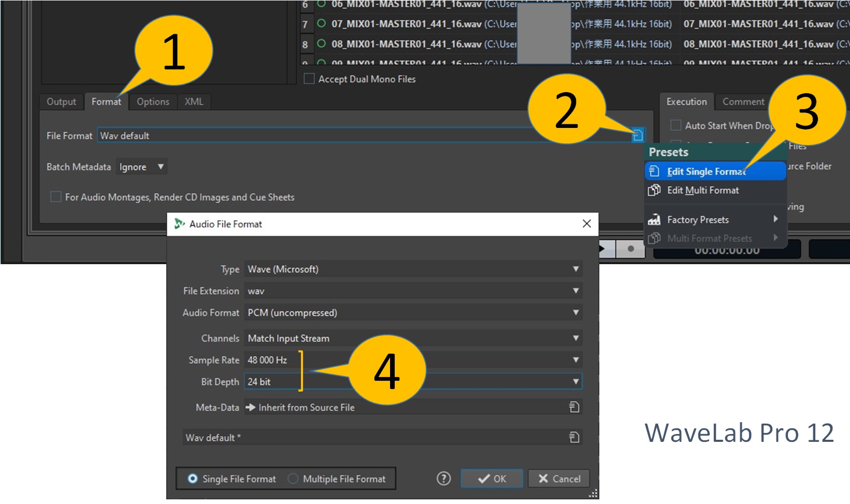Click the help question mark icon
The image size is (850, 504).
click(x=443, y=479)
